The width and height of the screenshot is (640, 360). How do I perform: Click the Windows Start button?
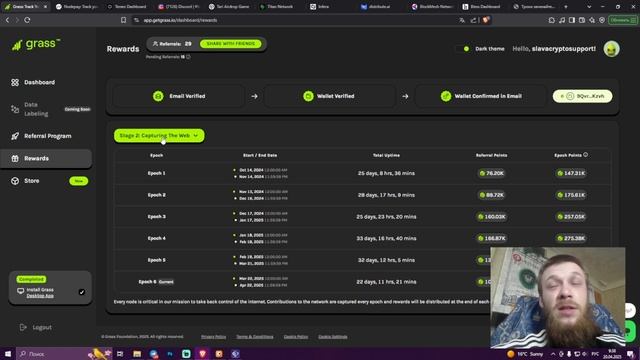[x=8, y=354]
